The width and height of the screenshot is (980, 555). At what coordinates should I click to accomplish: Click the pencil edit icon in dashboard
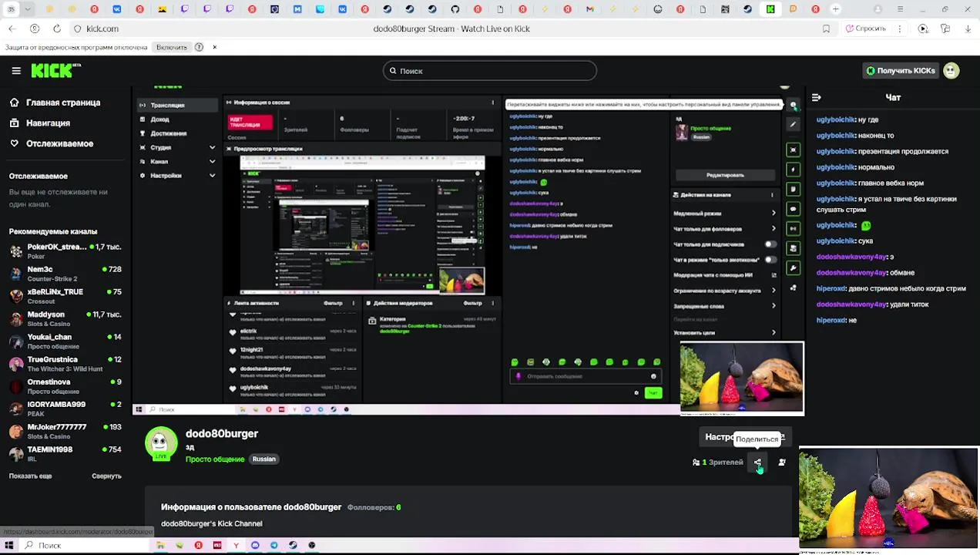point(794,124)
